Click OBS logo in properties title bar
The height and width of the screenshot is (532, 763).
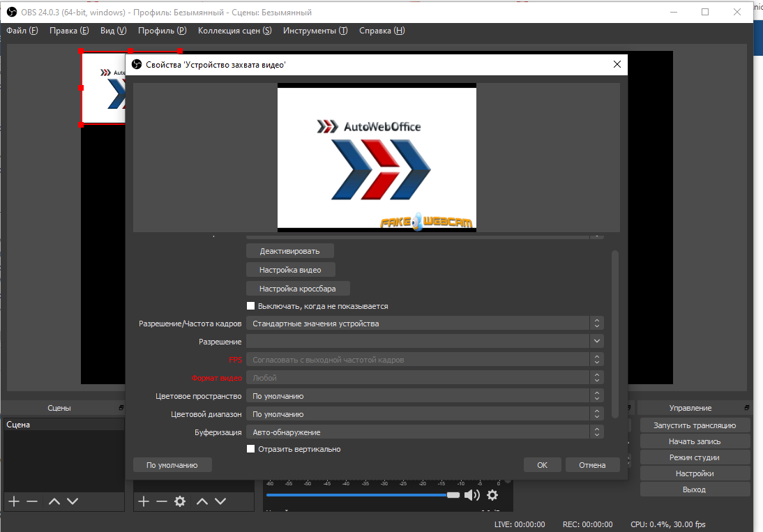[x=137, y=64]
